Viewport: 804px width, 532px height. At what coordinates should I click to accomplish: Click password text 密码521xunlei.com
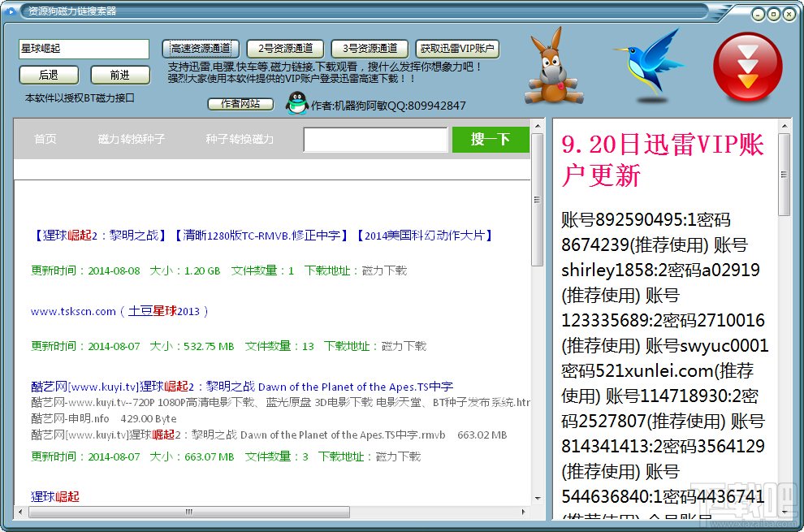pyautogui.click(x=638, y=371)
